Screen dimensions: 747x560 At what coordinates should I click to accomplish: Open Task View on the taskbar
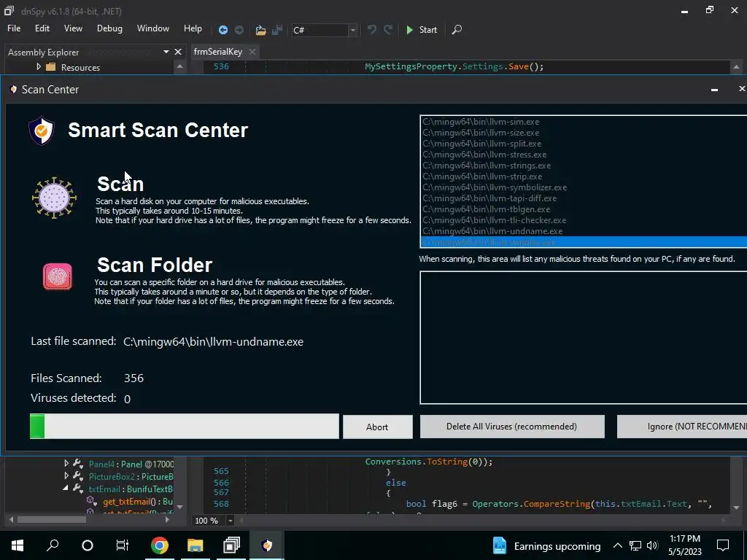[x=123, y=545]
